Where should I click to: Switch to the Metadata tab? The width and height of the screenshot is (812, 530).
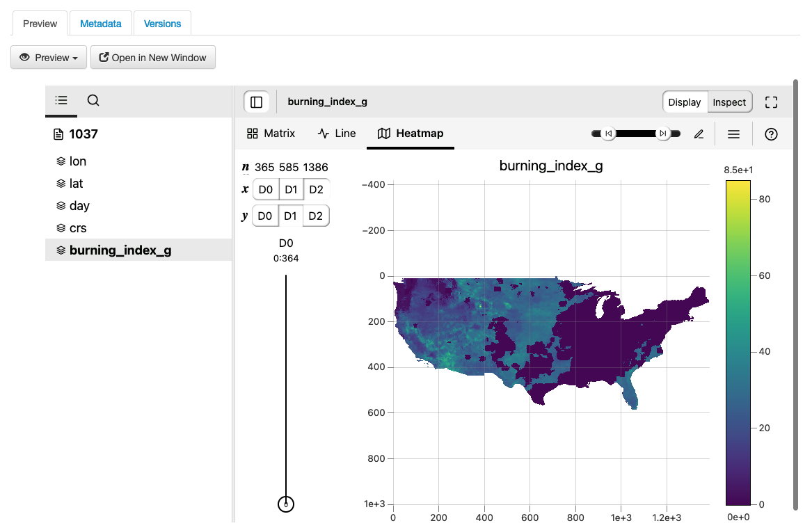coord(101,24)
